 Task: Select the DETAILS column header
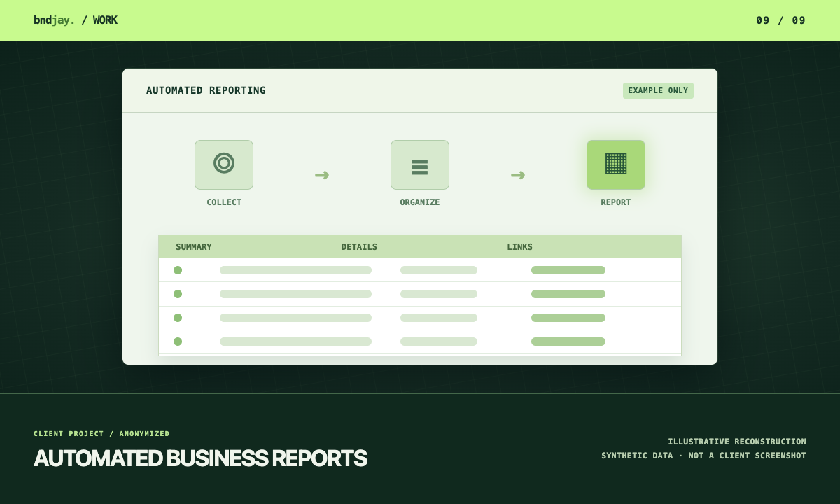[x=359, y=247]
